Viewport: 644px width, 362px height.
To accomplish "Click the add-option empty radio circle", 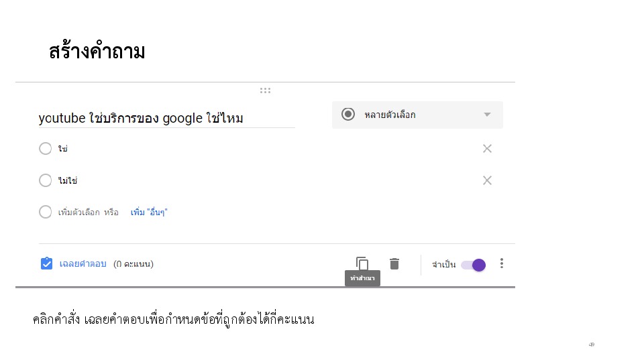I will [45, 212].
